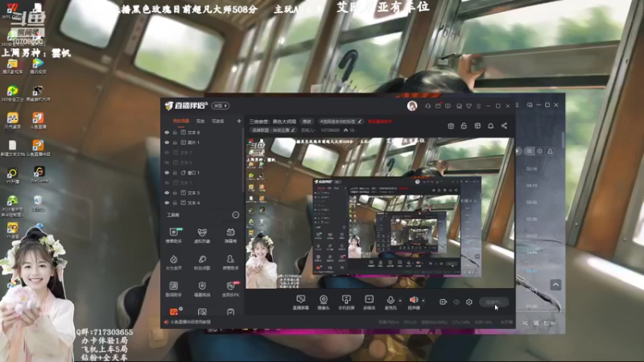Open the mode pill next to the logo
This screenshot has height=362, width=644.
[x=221, y=106]
